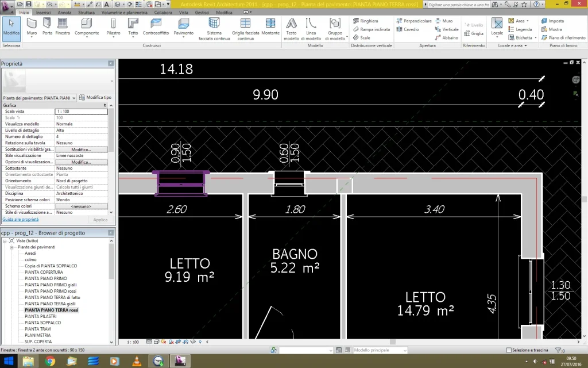Open the Revit application menu
Viewport: 588px width, 368px height.
6,6
